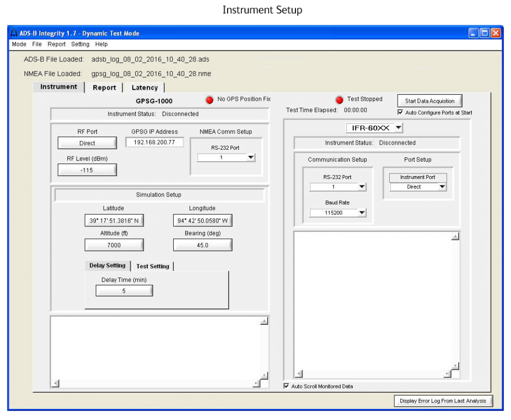
Task: Click left arrow of GPSG log horizontal scrollbar
Action: (56, 383)
